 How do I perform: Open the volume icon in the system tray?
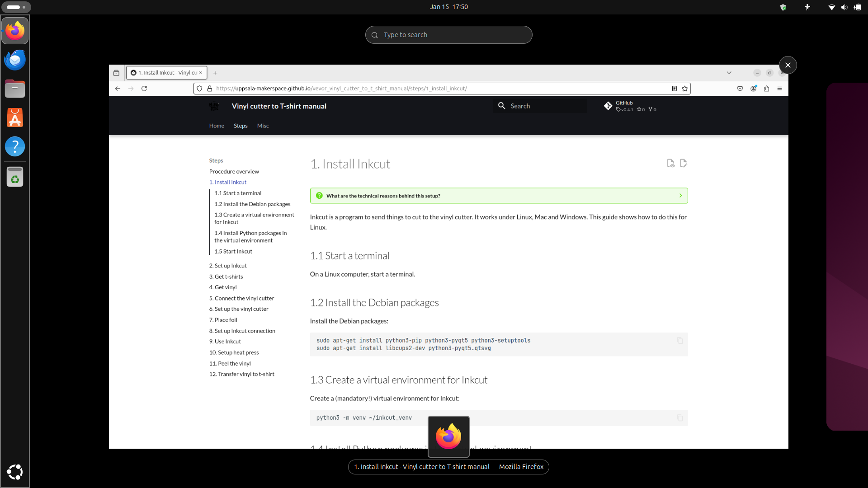[x=844, y=7]
